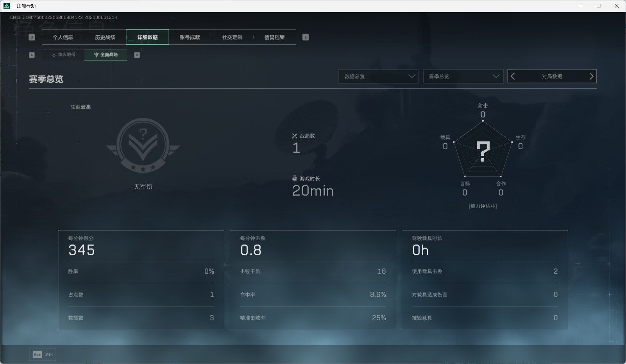Viewport: 626px width, 364px height.
Task: Click the 无军衔 rank badge emblem
Action: point(143,145)
